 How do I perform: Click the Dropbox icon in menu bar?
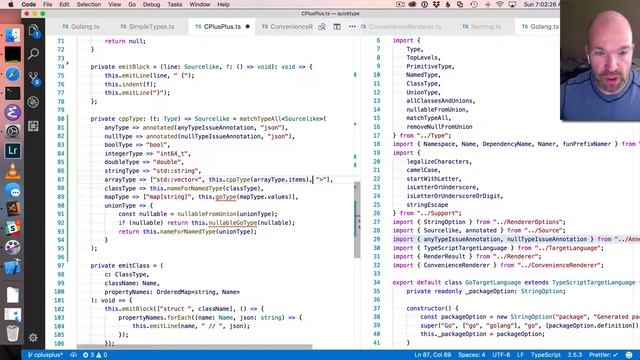[x=436, y=4]
